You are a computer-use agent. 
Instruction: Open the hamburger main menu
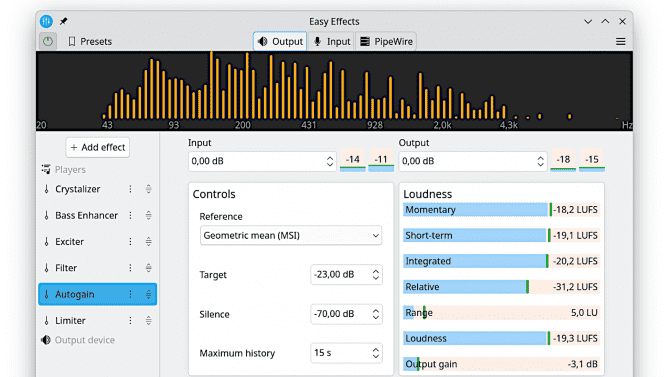(x=620, y=41)
